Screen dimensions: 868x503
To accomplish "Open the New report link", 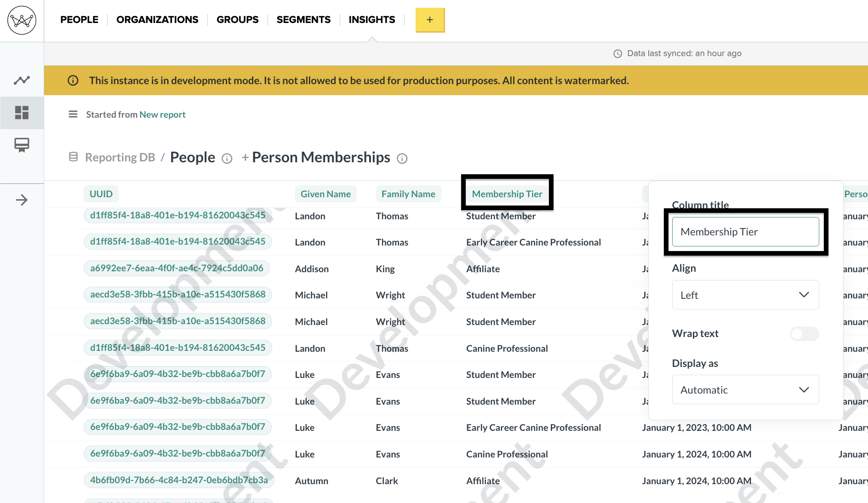I will click(162, 114).
